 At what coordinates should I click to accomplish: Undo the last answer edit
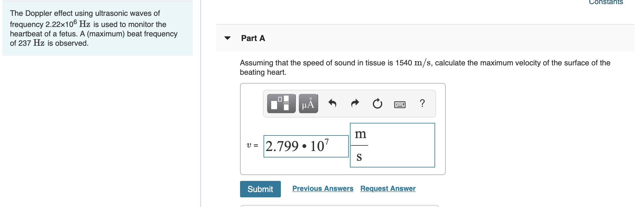332,103
